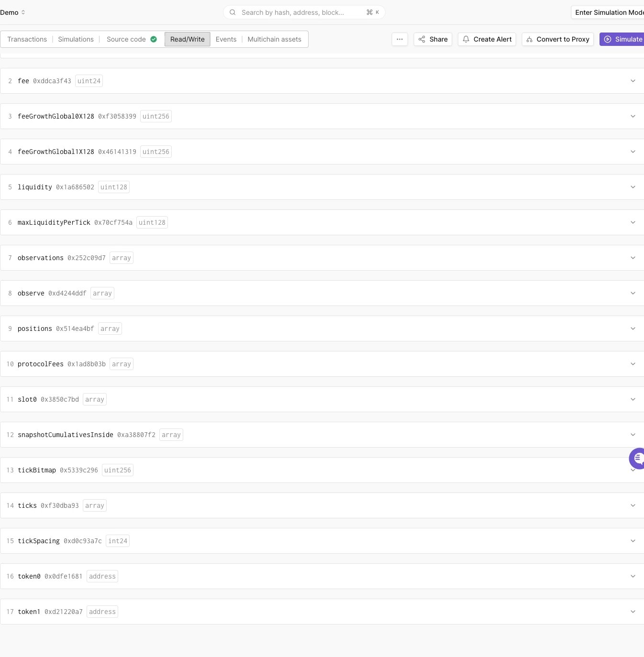This screenshot has height=657, width=644.
Task: Switch to the Transactions tab
Action: [x=27, y=39]
